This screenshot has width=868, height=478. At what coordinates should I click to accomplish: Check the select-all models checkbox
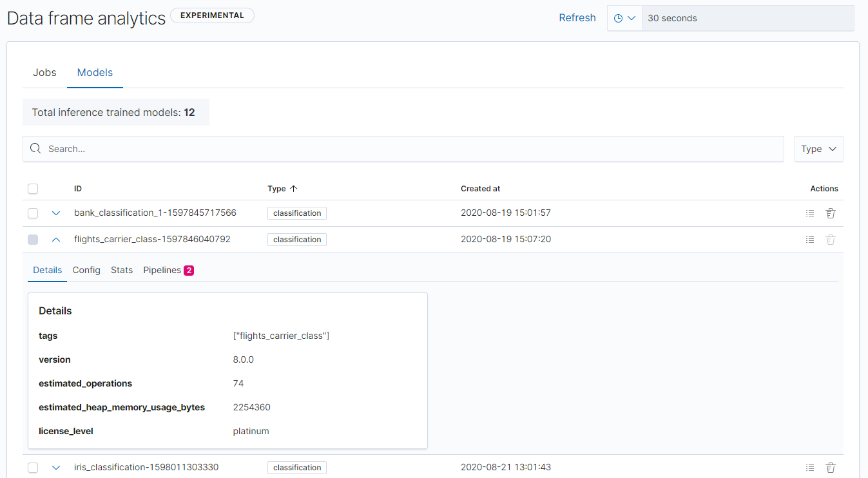tap(33, 189)
